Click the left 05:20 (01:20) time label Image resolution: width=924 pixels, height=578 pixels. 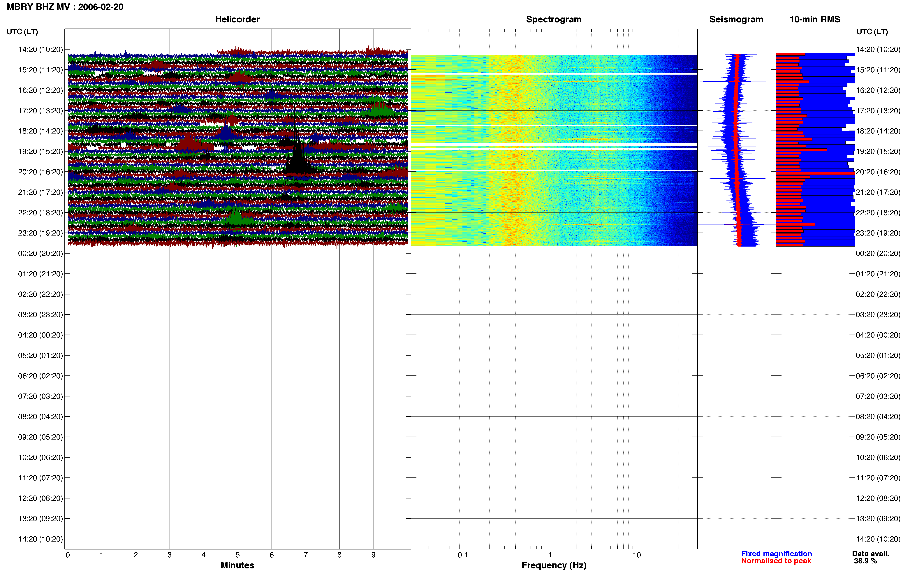click(41, 355)
